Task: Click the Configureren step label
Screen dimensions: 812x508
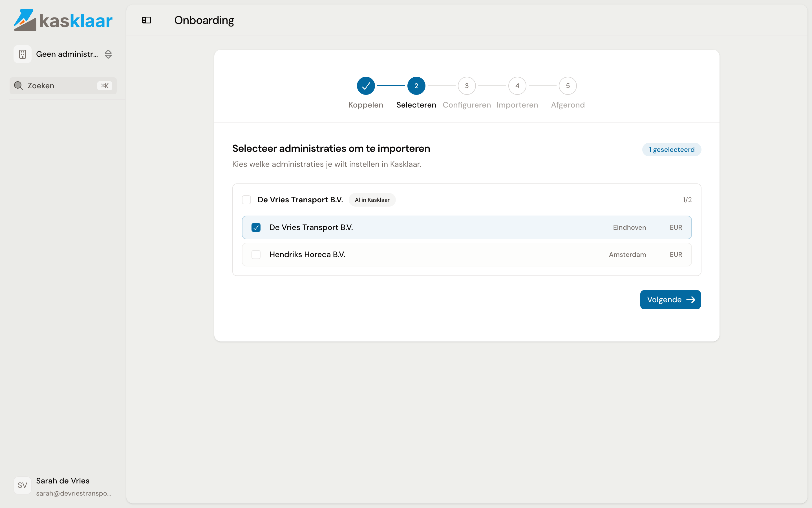Action: [467, 105]
